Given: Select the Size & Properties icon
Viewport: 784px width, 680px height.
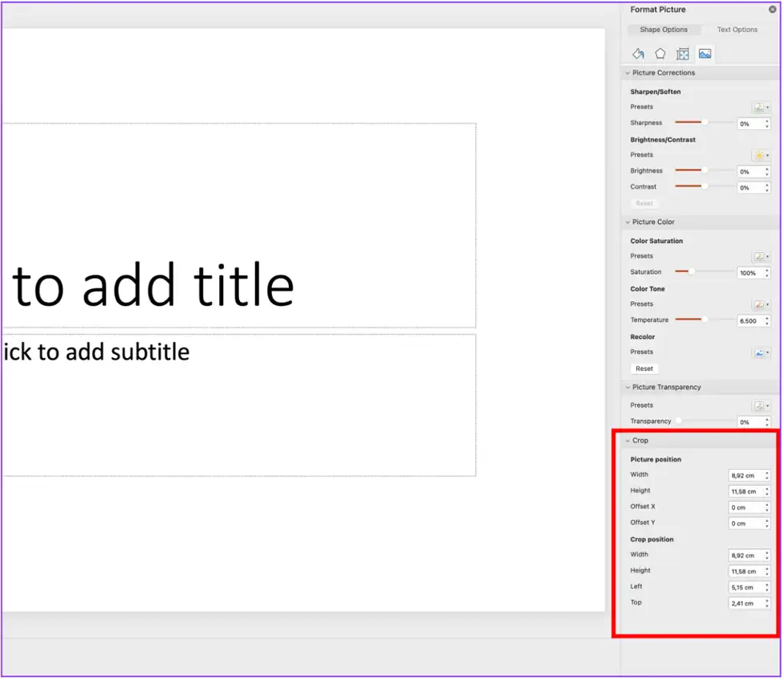Looking at the screenshot, I should pos(682,54).
